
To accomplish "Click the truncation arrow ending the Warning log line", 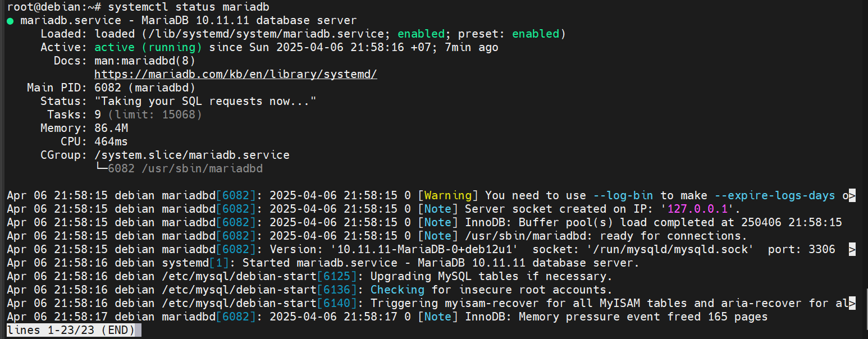I will tap(852, 195).
